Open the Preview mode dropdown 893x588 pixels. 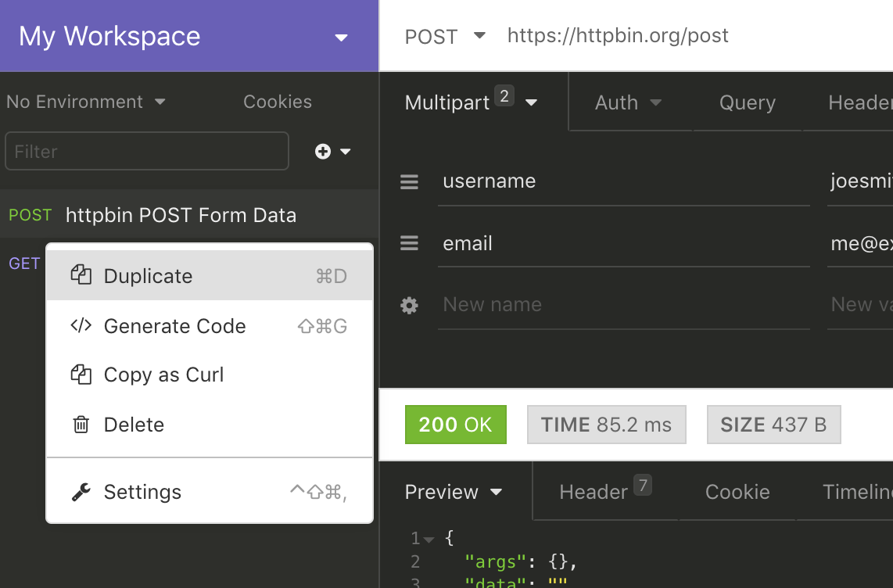point(496,492)
